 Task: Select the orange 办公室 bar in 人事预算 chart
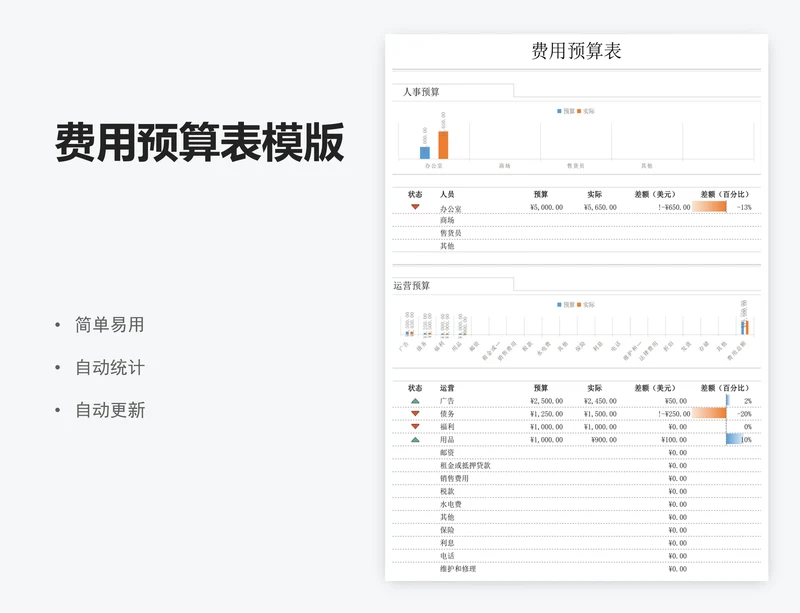point(443,145)
